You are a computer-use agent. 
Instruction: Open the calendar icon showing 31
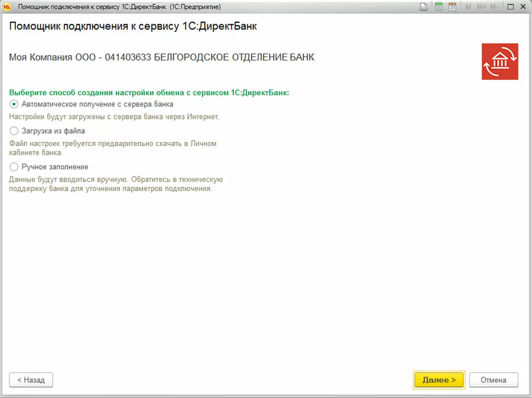tap(452, 7)
